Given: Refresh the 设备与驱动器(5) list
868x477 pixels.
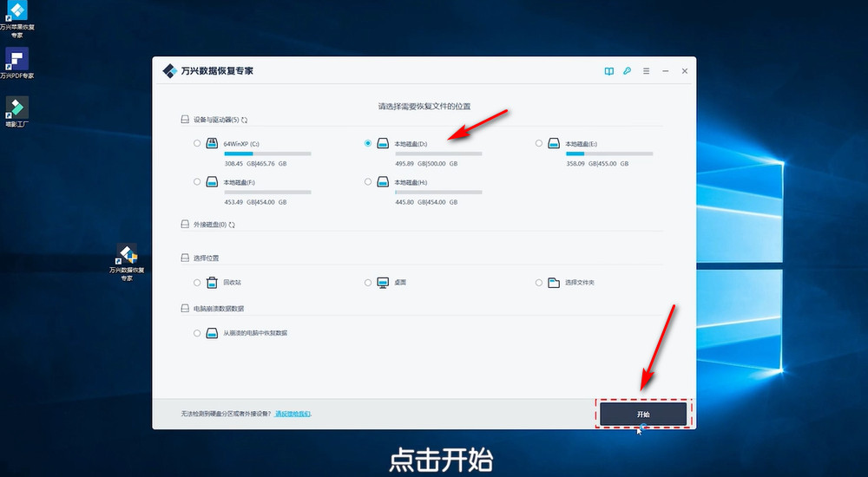Looking at the screenshot, I should (244, 120).
